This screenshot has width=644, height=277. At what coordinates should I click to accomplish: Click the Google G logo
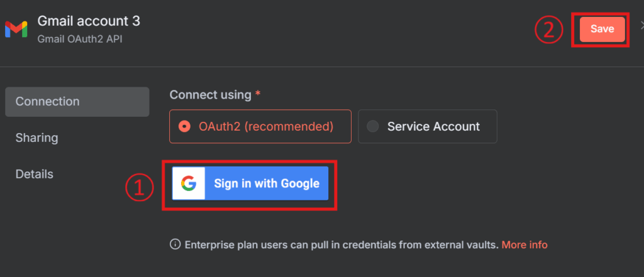click(189, 183)
